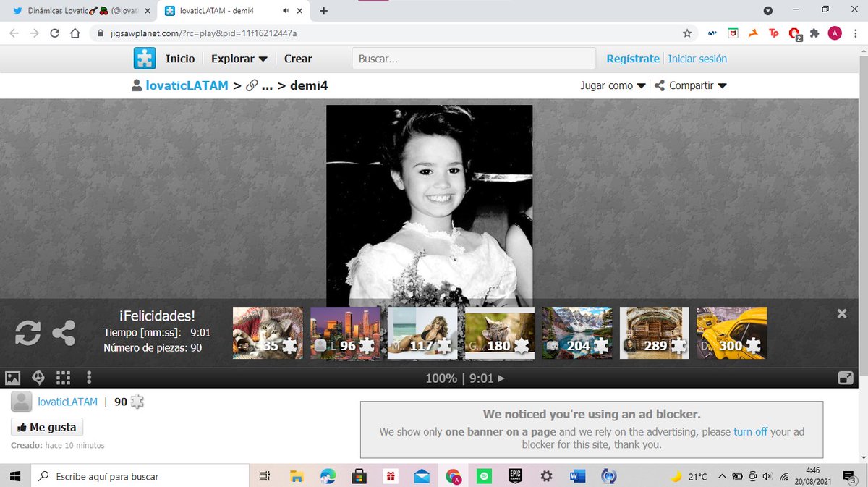This screenshot has height=487, width=868.
Task: Bookmark this page with the star icon
Action: pyautogui.click(x=687, y=33)
